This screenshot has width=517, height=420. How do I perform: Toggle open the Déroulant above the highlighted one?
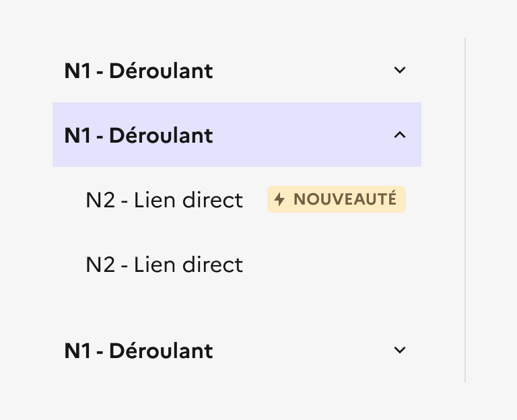(x=237, y=70)
